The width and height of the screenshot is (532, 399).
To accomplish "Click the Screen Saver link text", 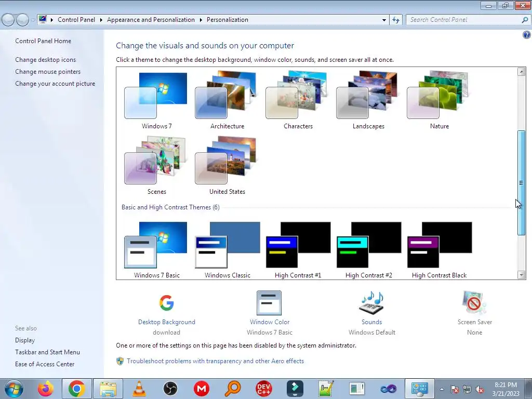I will [x=474, y=322].
